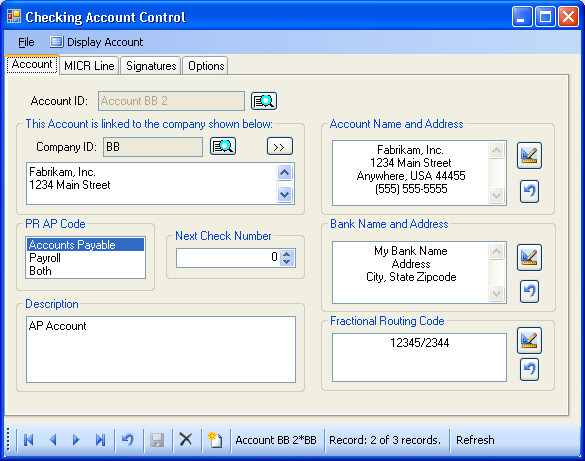Go to the first record
The image size is (585, 461).
pos(29,440)
